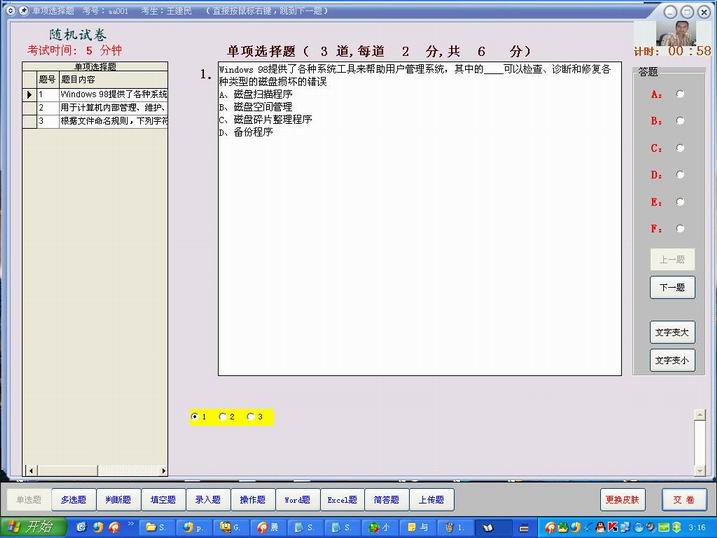This screenshot has width=717, height=538.
Task: Click the keyboard language bar icon
Action: coord(524,528)
